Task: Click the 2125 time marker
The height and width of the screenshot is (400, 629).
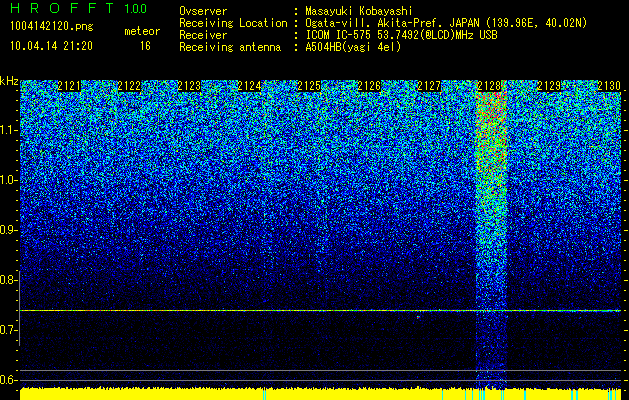Action: tap(309, 86)
